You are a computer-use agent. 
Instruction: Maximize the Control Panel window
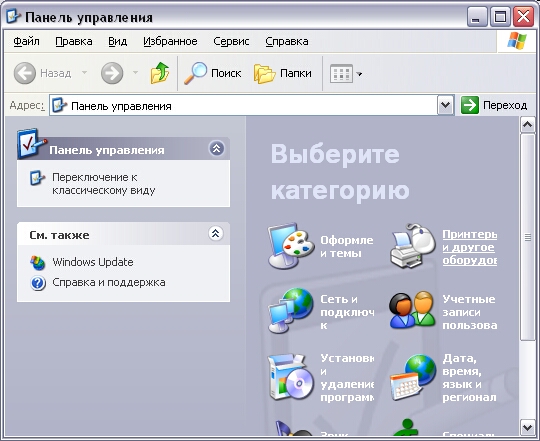coord(500,17)
